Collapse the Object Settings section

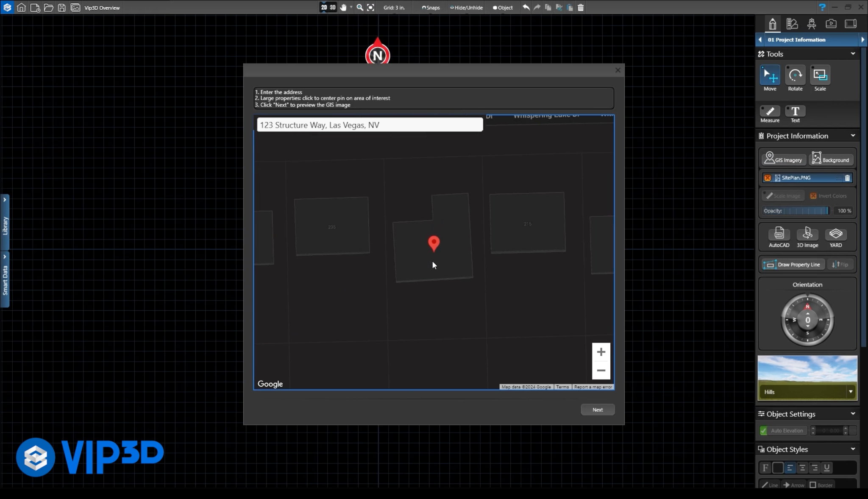point(853,414)
